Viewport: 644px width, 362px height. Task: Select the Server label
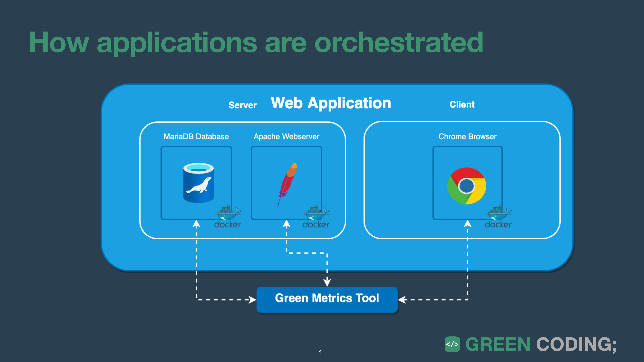point(243,105)
